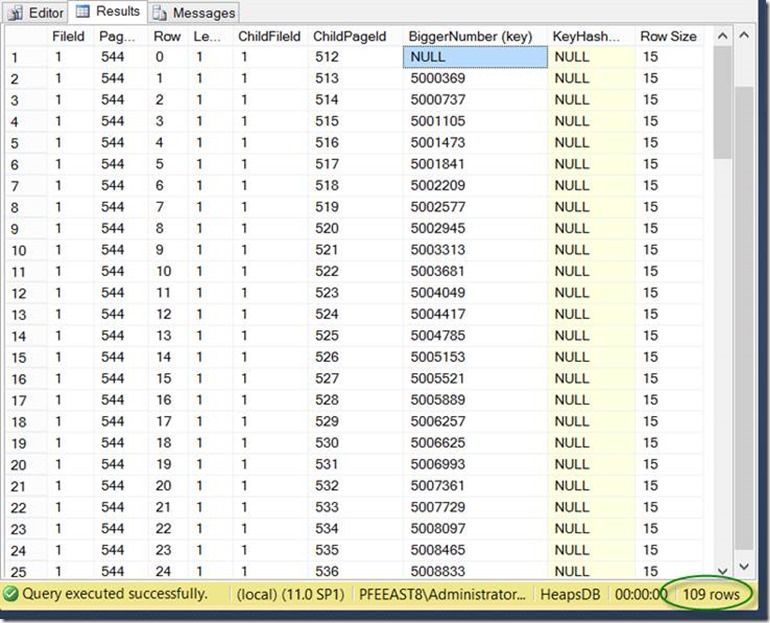Click the BiggerNumber value 5004049
The width and height of the screenshot is (770, 623).
tap(438, 293)
